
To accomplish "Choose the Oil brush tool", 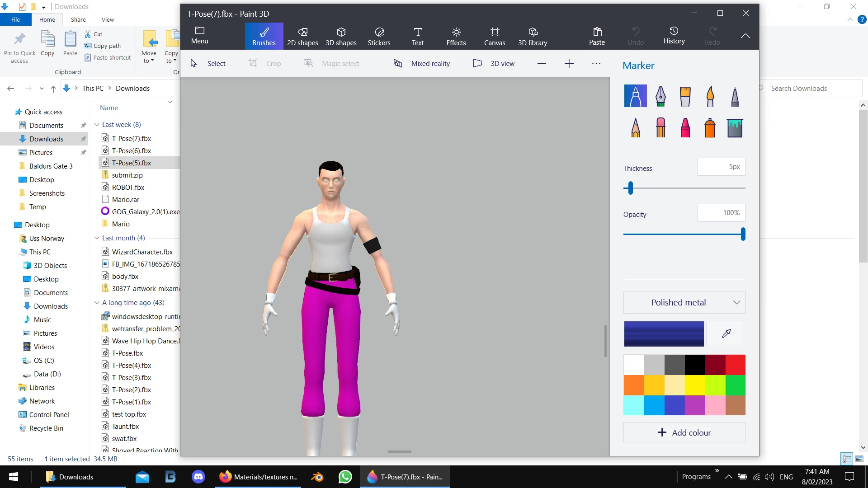I will (x=685, y=96).
